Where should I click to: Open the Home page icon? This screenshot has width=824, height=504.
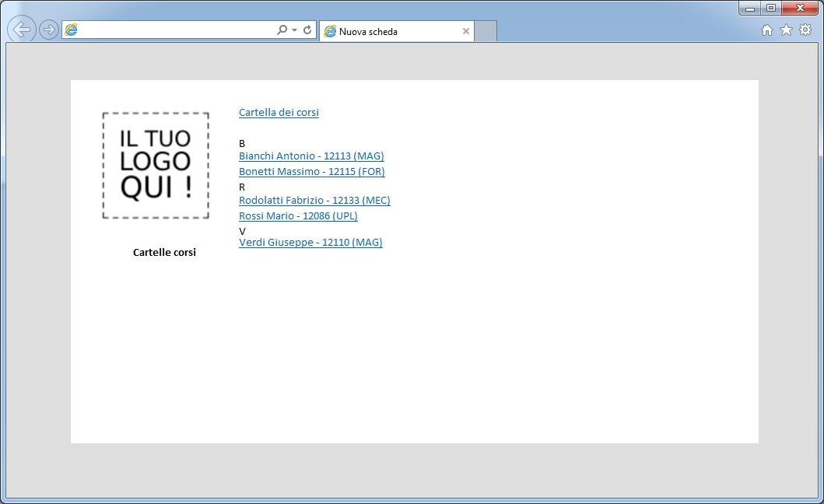(766, 30)
